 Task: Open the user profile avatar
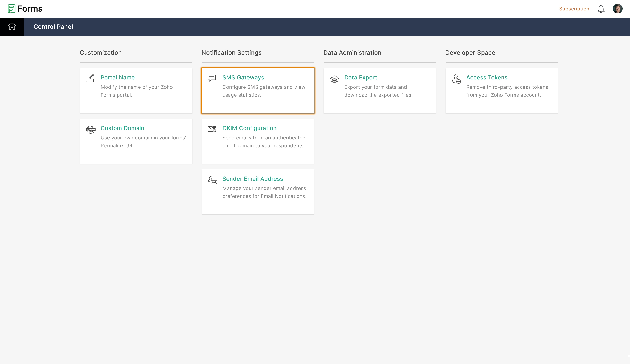[617, 9]
